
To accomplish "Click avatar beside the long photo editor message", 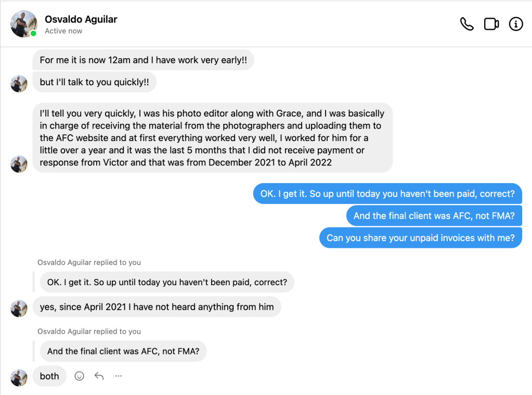I will [19, 163].
